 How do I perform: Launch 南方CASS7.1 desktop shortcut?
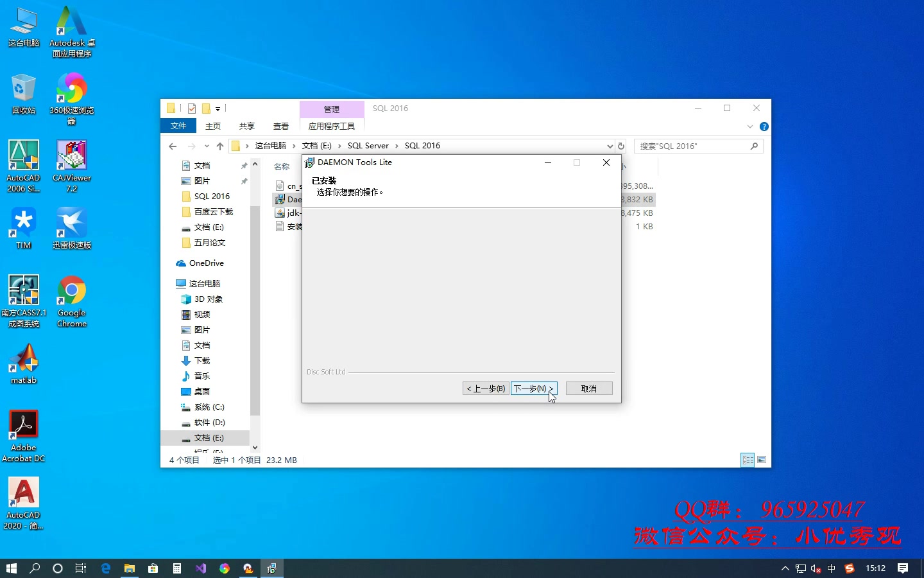(24, 301)
